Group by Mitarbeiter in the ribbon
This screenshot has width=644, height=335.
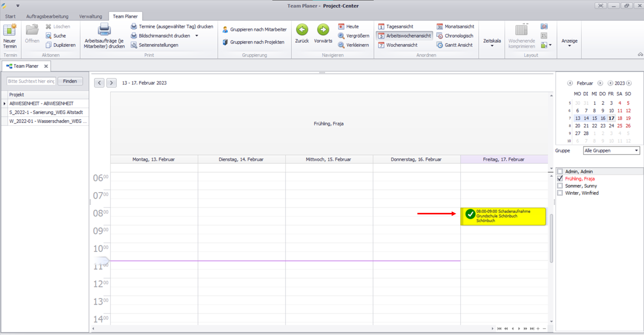[x=254, y=30]
